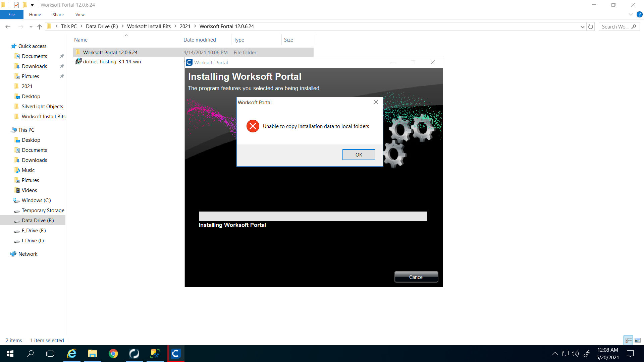Open F_Drive (F:)
Viewport: 644px width, 362px height.
(34, 230)
